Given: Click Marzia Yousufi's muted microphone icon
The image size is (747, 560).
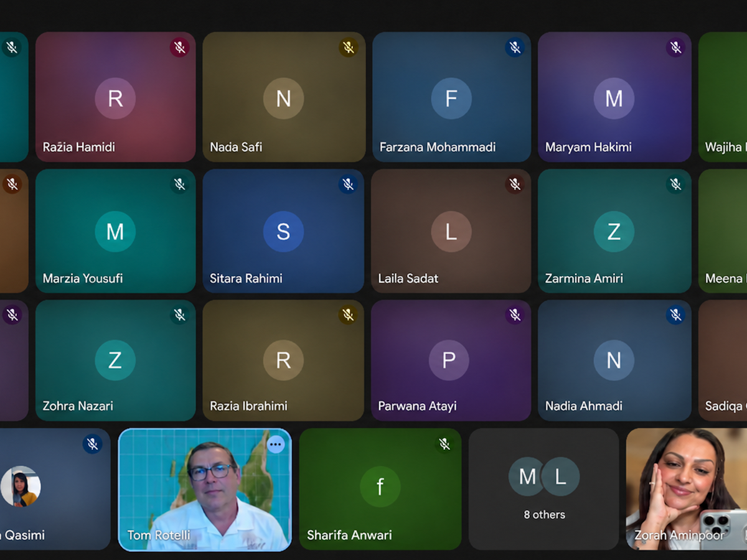Looking at the screenshot, I should 179,184.
